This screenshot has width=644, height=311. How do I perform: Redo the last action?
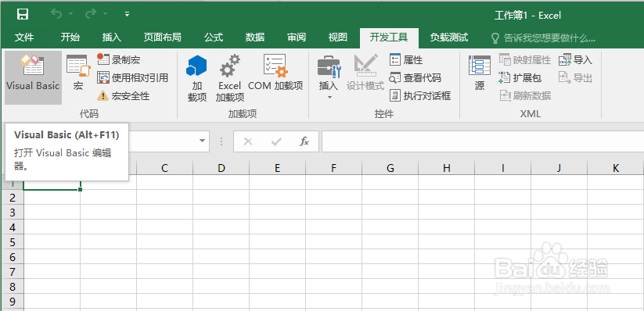[x=90, y=14]
